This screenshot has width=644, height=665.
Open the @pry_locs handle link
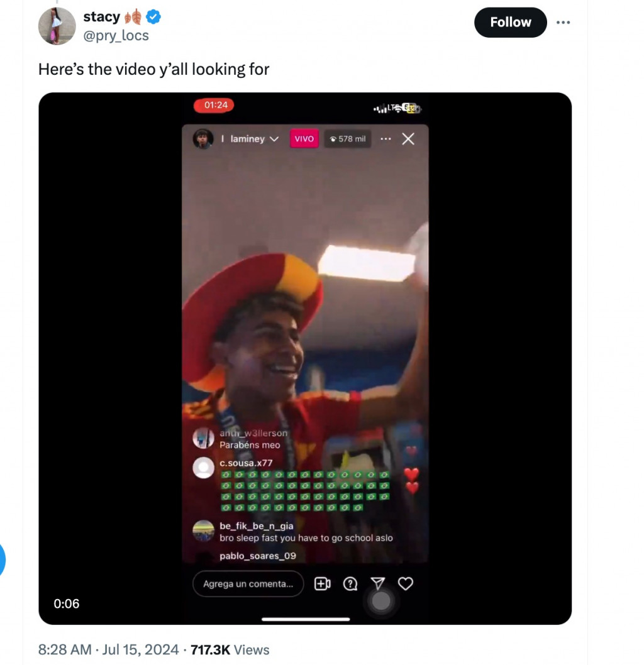coord(116,35)
